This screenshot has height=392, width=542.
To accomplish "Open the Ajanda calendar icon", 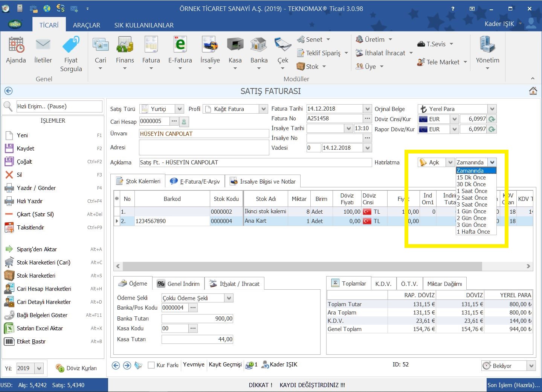I will (16, 45).
